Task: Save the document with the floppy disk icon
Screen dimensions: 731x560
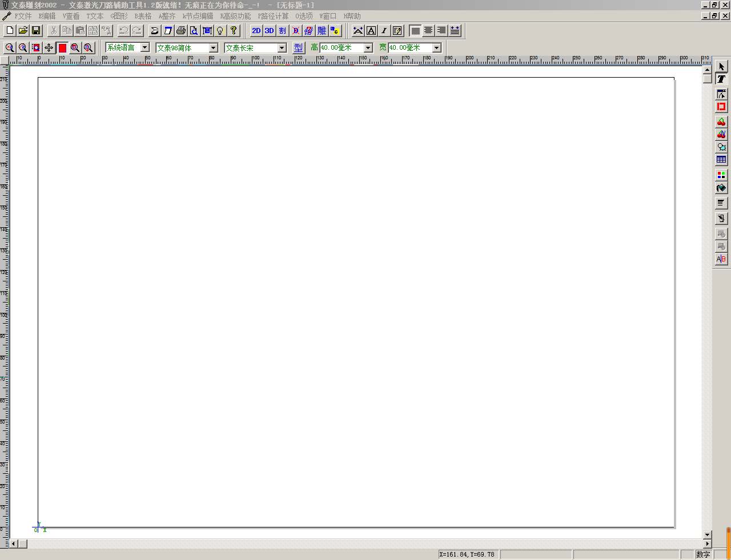Action: pos(36,30)
